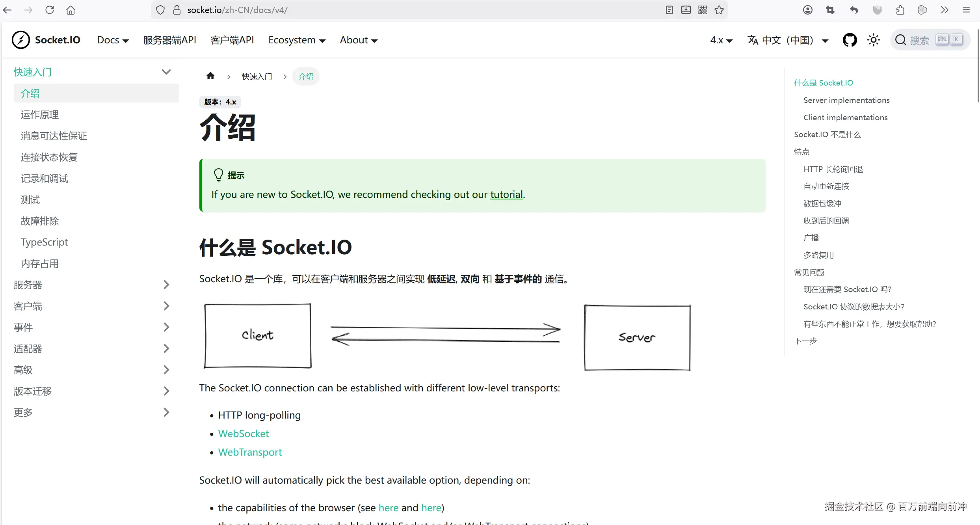Click the Socket.IO logo icon
980x525 pixels.
20,40
